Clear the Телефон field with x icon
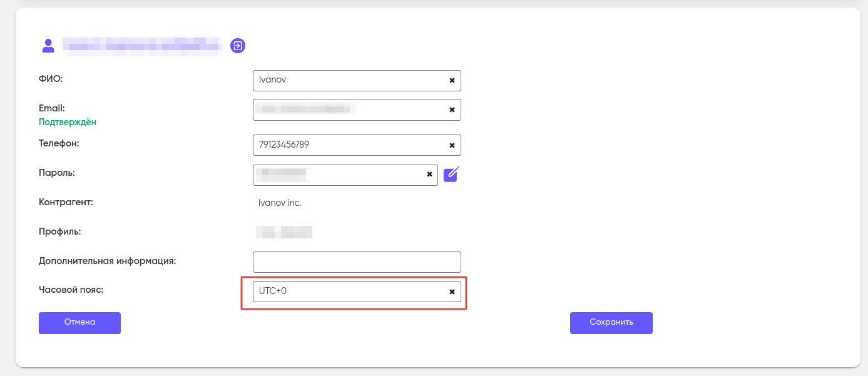This screenshot has width=868, height=376. (452, 145)
